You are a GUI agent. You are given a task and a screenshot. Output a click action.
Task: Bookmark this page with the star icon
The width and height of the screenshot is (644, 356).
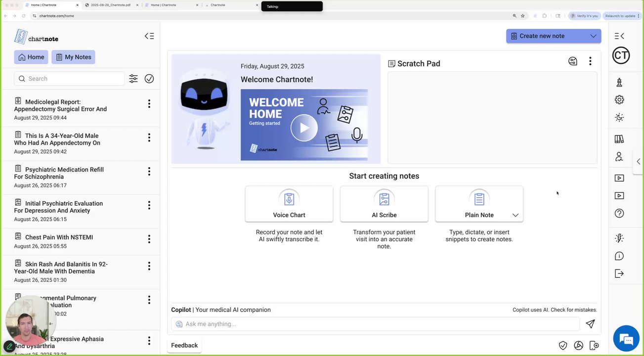523,16
